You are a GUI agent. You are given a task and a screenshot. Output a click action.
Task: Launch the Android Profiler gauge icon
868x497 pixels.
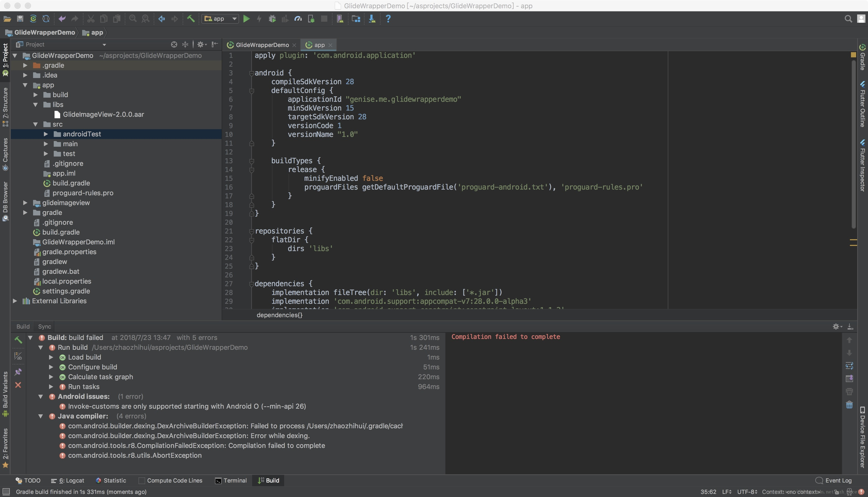[x=298, y=19]
